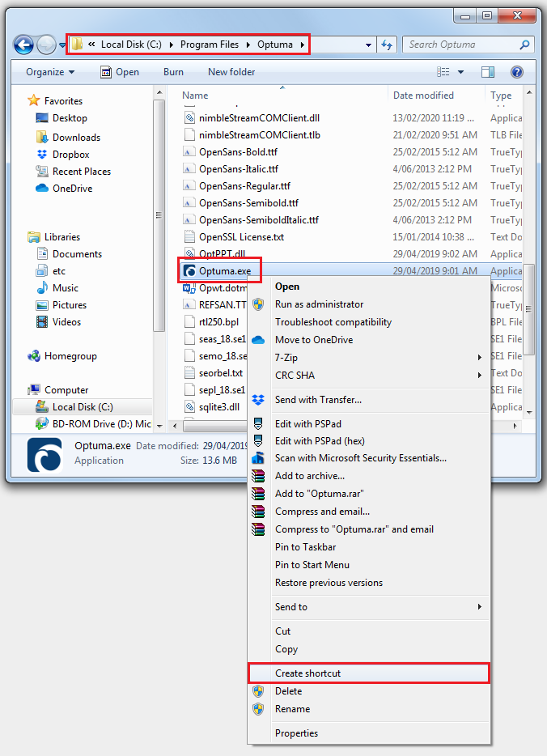The image size is (547, 756).
Task: Click Program Files in the address path
Action: [x=209, y=45]
